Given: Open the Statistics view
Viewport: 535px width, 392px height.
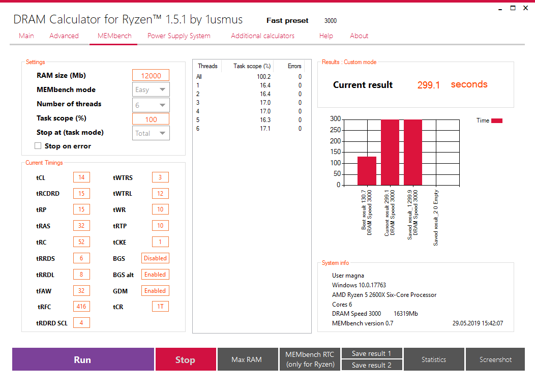Looking at the screenshot, I should [x=434, y=359].
